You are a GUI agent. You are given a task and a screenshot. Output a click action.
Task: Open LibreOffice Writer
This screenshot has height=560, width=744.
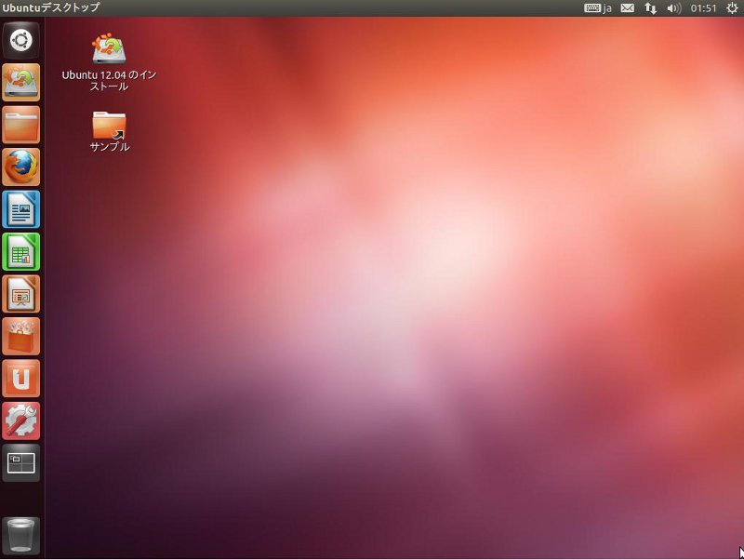tap(20, 209)
